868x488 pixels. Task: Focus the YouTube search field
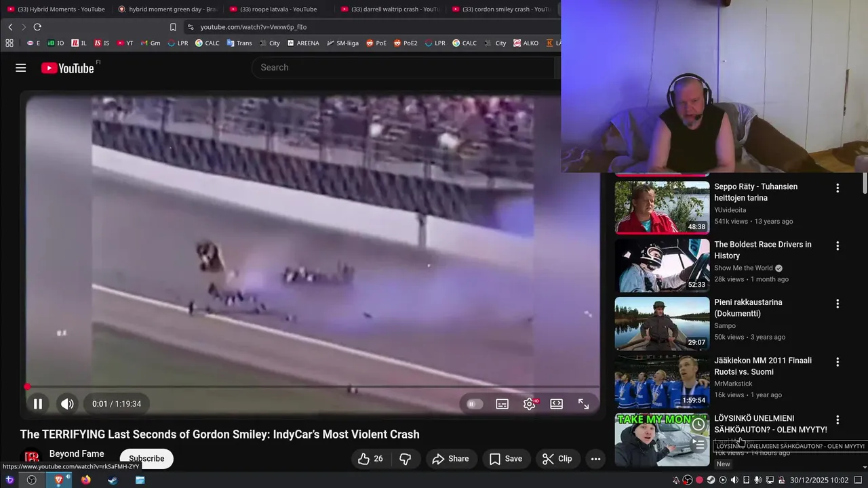coord(403,68)
